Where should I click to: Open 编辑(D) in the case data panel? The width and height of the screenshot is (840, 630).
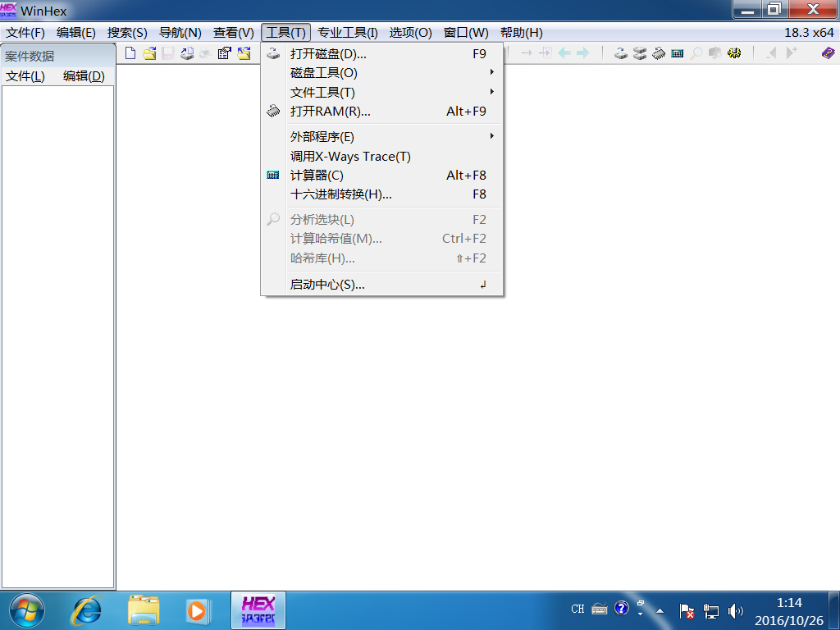[x=84, y=76]
